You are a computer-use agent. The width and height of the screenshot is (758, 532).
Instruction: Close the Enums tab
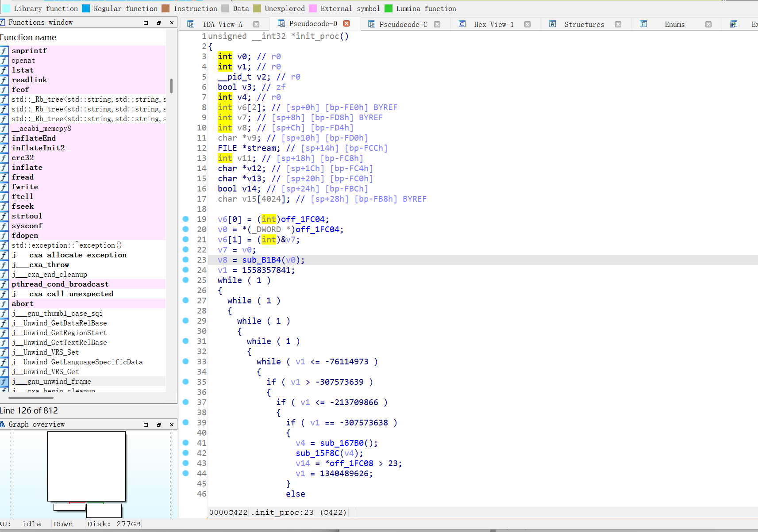pyautogui.click(x=708, y=24)
